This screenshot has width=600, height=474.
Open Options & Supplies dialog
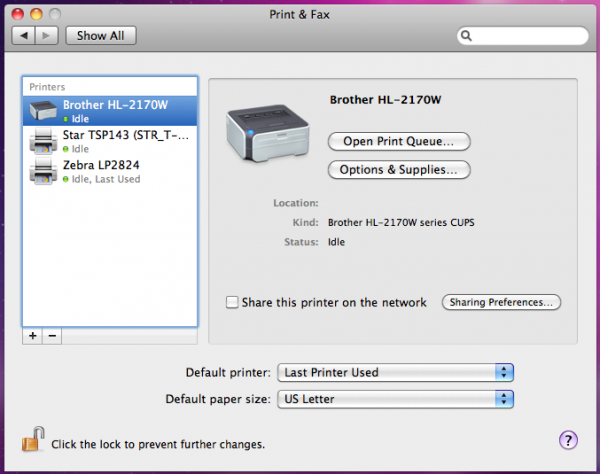click(x=399, y=169)
